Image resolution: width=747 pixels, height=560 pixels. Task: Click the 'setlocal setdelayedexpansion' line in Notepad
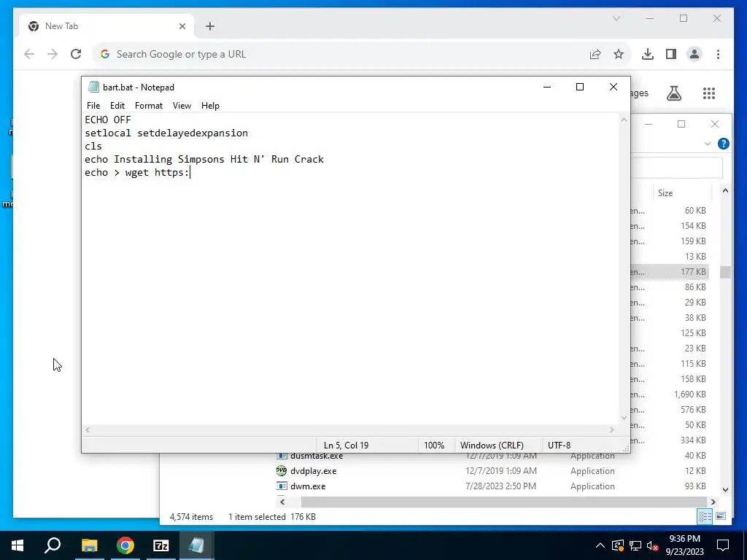[x=166, y=133]
